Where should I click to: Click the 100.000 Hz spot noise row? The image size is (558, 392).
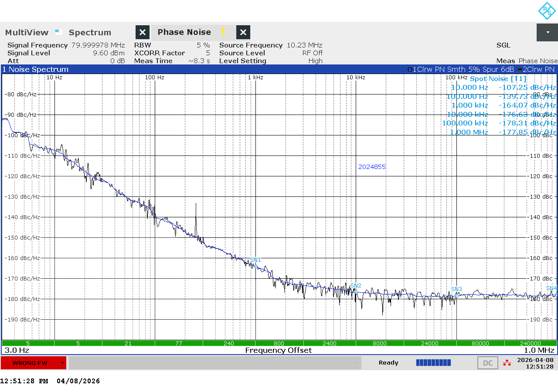(501, 96)
